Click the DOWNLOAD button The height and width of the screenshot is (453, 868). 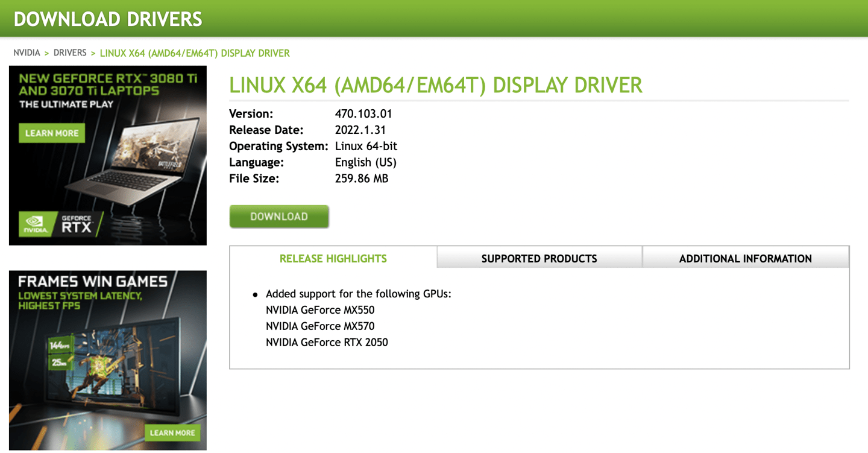(x=278, y=216)
